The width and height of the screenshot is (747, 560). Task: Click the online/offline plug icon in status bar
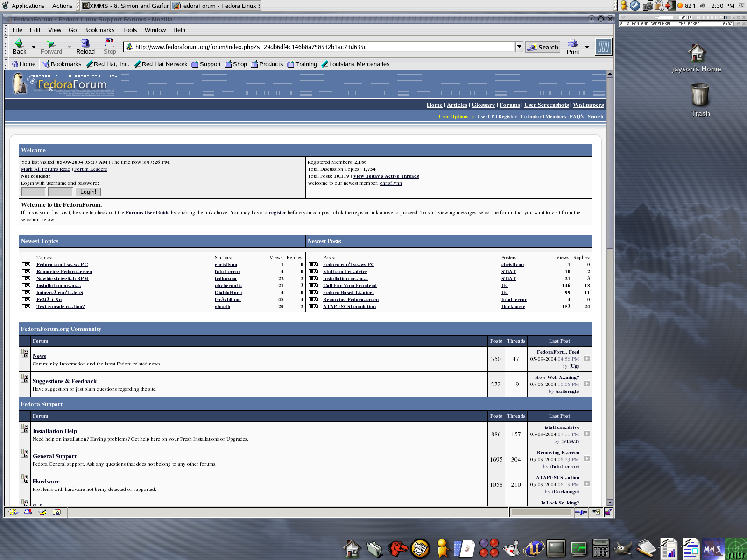pos(581,512)
